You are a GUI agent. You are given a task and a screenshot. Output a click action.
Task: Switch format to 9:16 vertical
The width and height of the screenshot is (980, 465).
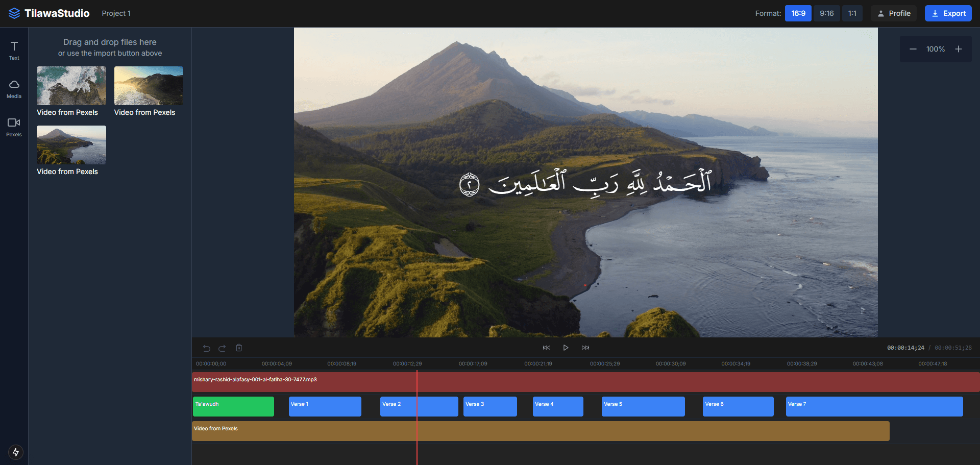click(x=826, y=13)
